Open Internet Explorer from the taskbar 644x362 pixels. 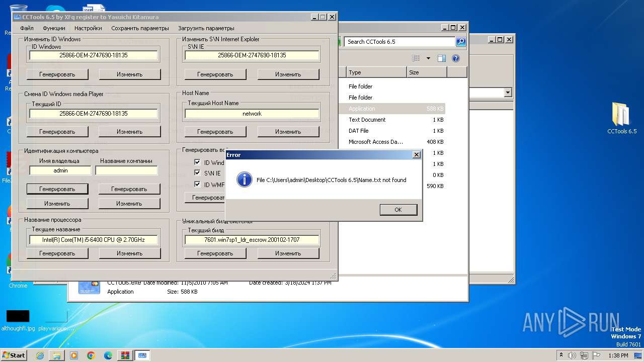[x=40, y=355]
